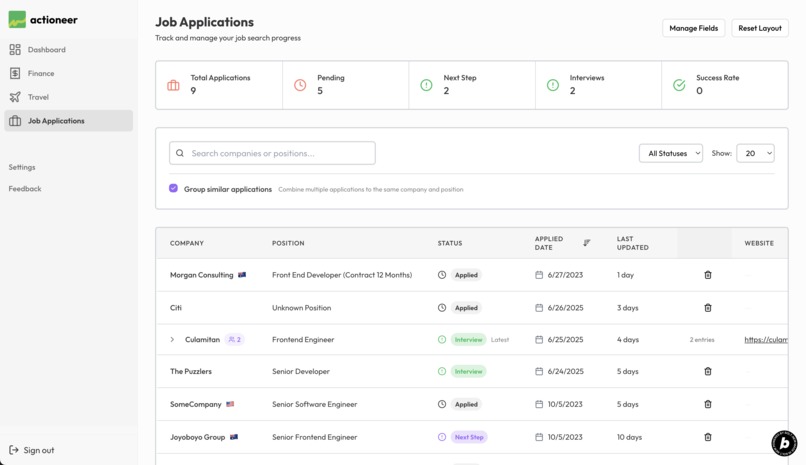
Task: Click the Joyoboyo Group Next Step badge
Action: (x=469, y=437)
